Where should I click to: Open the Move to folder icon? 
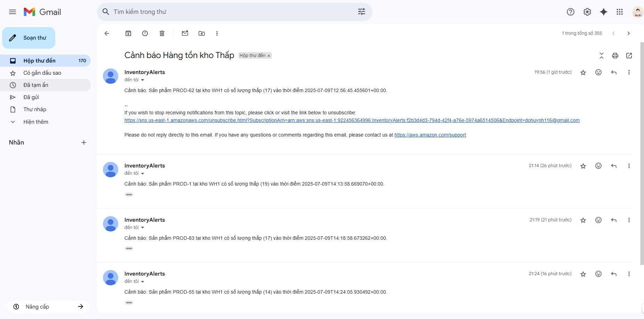pyautogui.click(x=202, y=33)
